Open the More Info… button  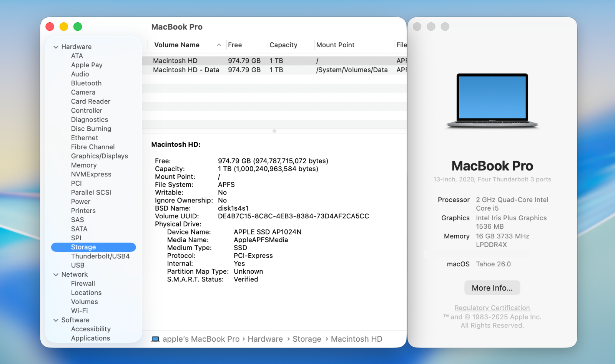(x=492, y=288)
